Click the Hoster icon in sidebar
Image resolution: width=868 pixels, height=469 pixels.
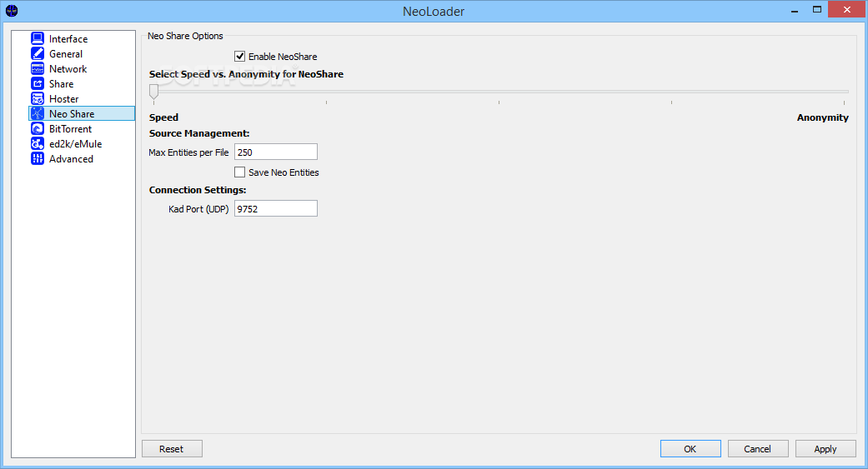pyautogui.click(x=37, y=98)
